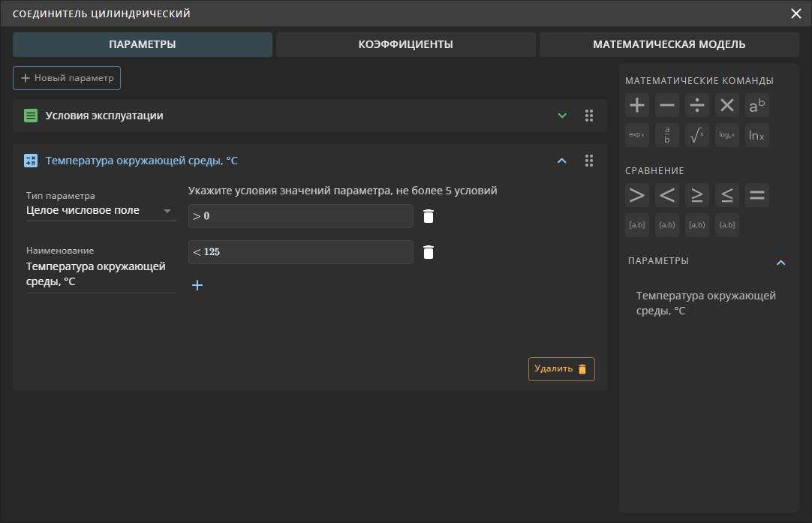812x523 pixels.
Task: Insert the square root command
Action: (697, 135)
